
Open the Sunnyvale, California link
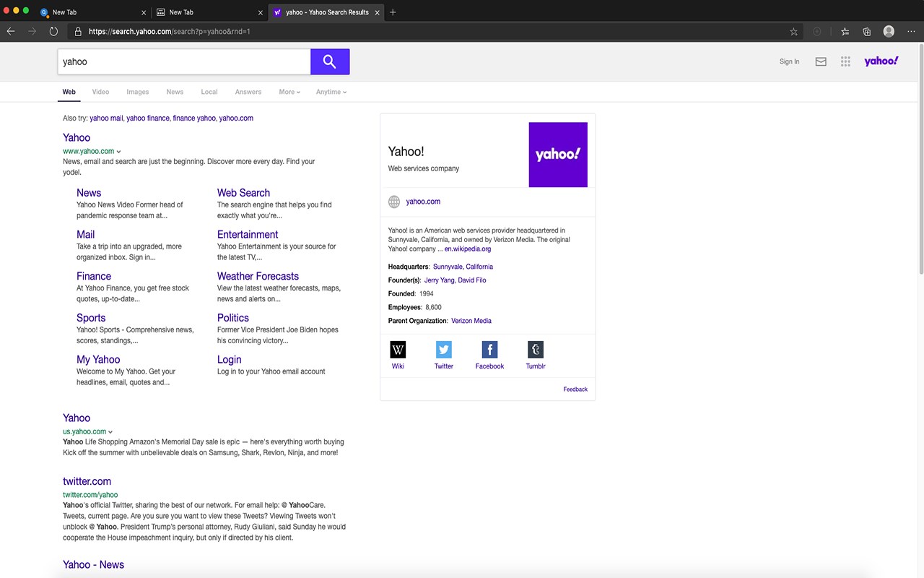pos(463,267)
